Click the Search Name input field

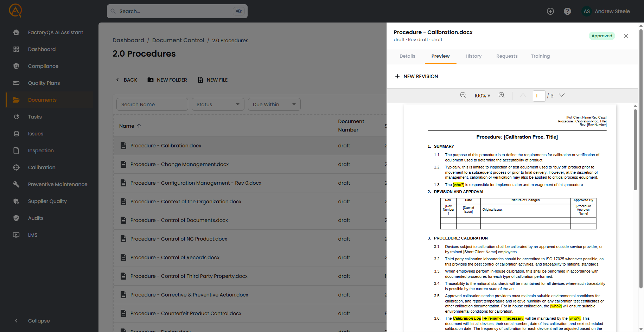point(152,104)
